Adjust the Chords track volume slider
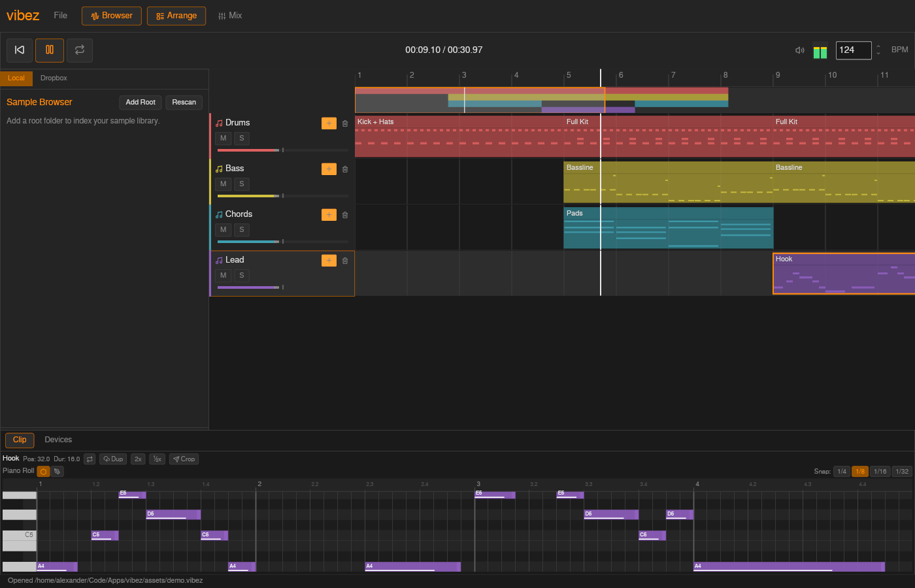The width and height of the screenshot is (915, 588). tap(282, 242)
